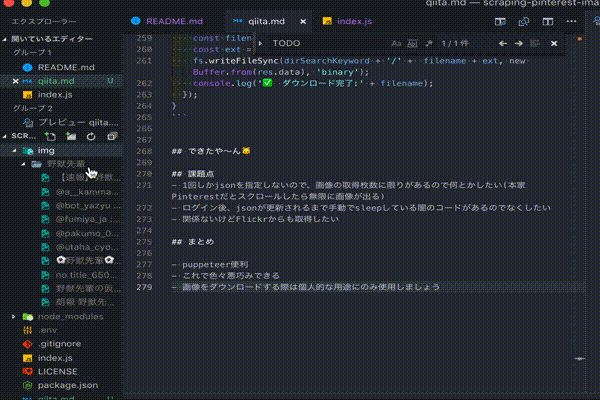Collapse all folders in explorer
The height and width of the screenshot is (400, 600).
[112, 136]
